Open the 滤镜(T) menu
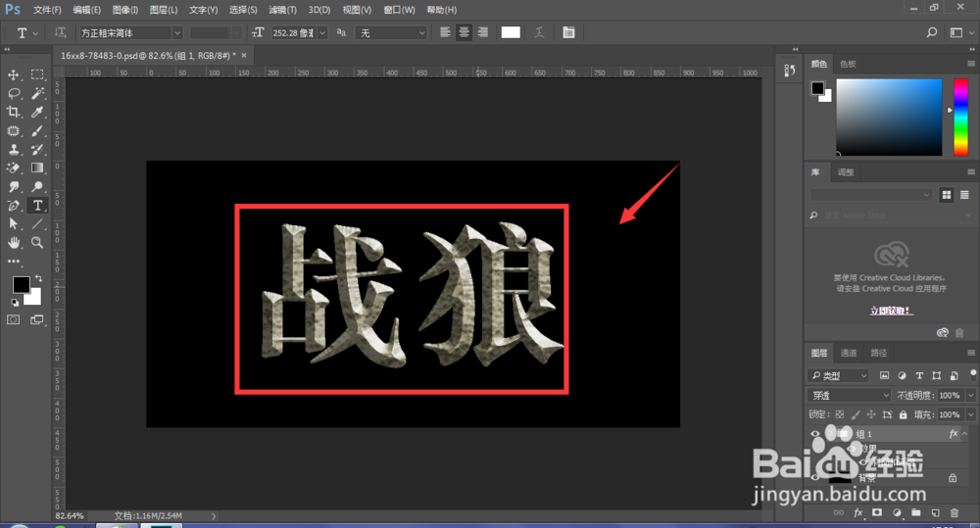The width and height of the screenshot is (980, 528). click(282, 10)
